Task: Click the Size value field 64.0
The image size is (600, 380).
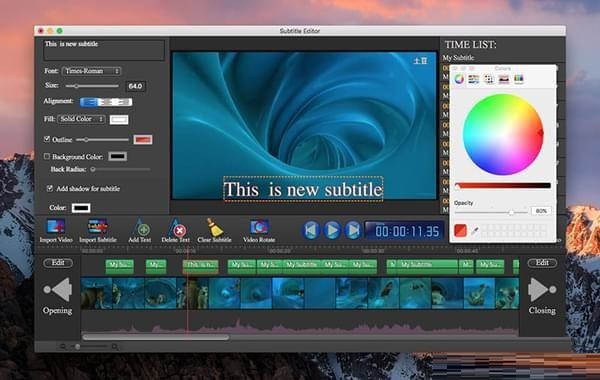Action: coord(135,86)
